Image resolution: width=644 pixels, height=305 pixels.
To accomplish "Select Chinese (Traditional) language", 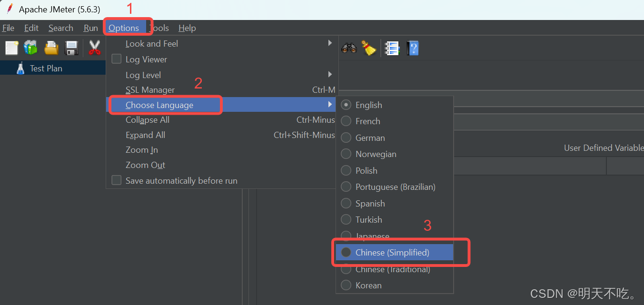I will click(x=395, y=269).
